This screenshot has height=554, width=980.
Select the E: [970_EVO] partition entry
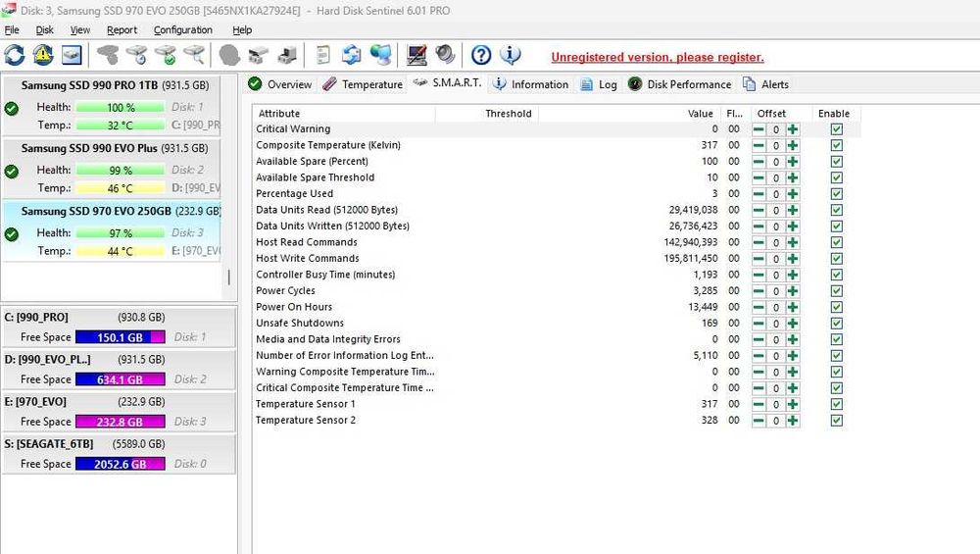(119, 412)
